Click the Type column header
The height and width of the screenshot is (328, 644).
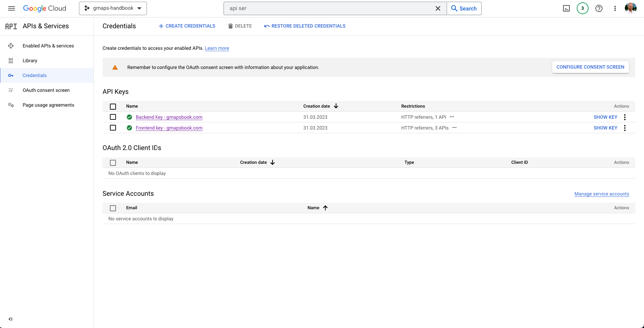pos(409,162)
